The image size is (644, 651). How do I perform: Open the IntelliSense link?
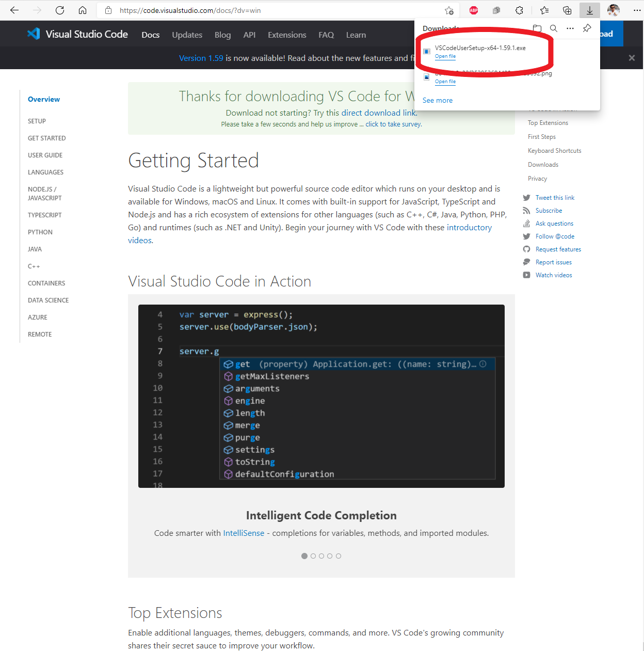[244, 533]
